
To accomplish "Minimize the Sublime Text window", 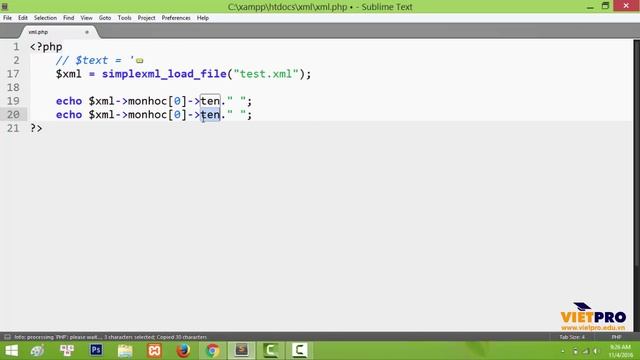I will point(590,7).
